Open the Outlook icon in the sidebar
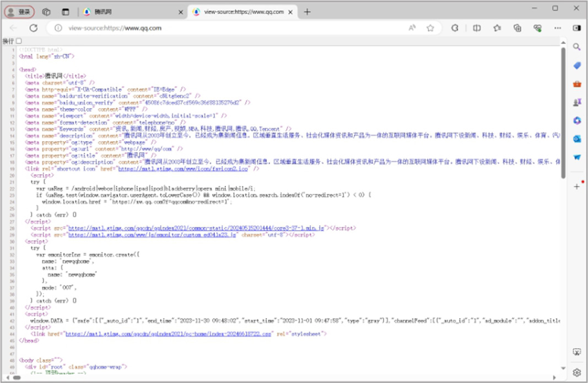 pos(577,138)
